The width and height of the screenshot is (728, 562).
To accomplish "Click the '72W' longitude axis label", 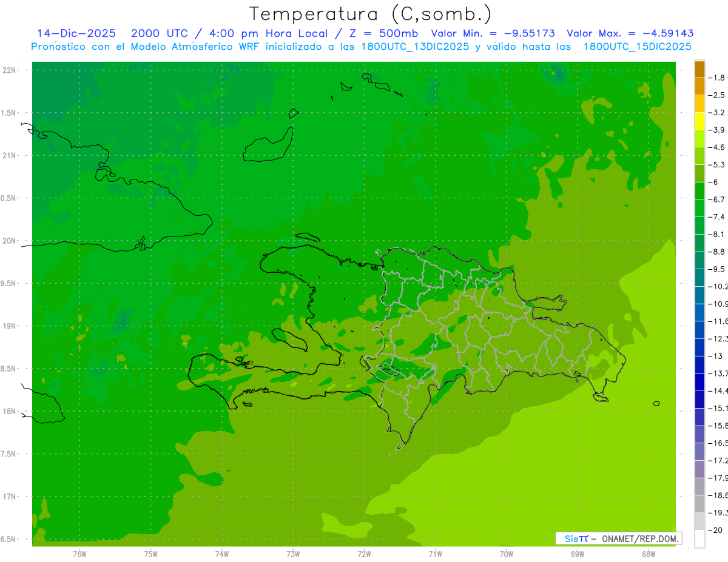I will 364,554.
